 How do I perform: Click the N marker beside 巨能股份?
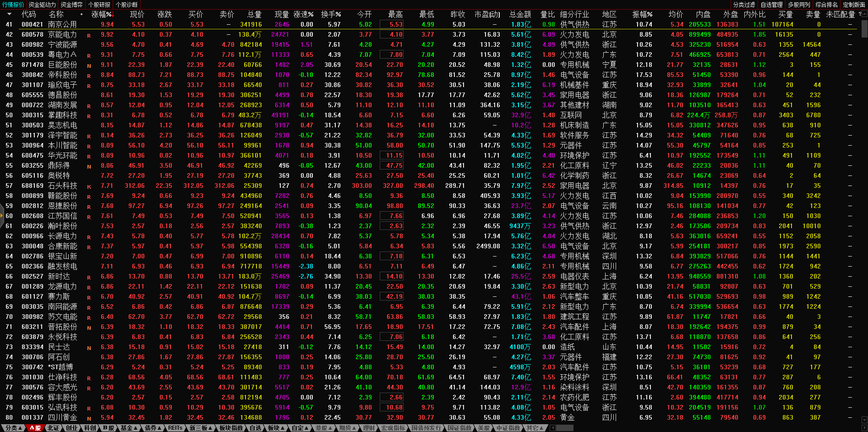tap(89, 66)
